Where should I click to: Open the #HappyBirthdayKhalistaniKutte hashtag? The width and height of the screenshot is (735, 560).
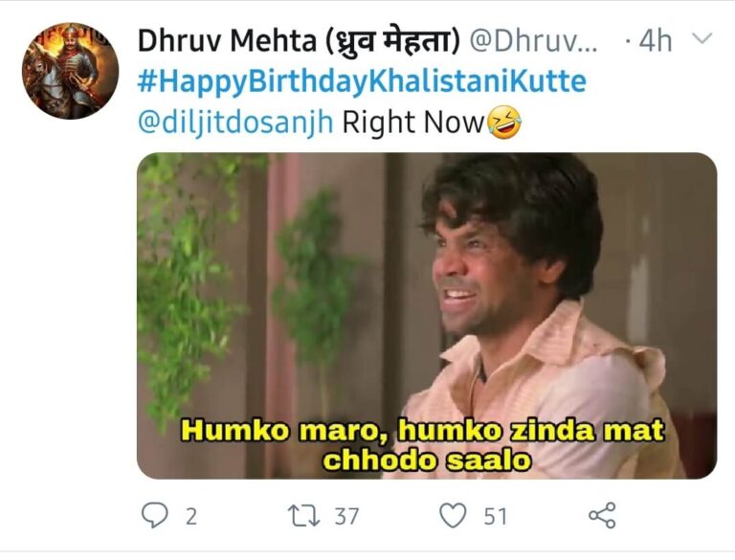pyautogui.click(x=362, y=81)
